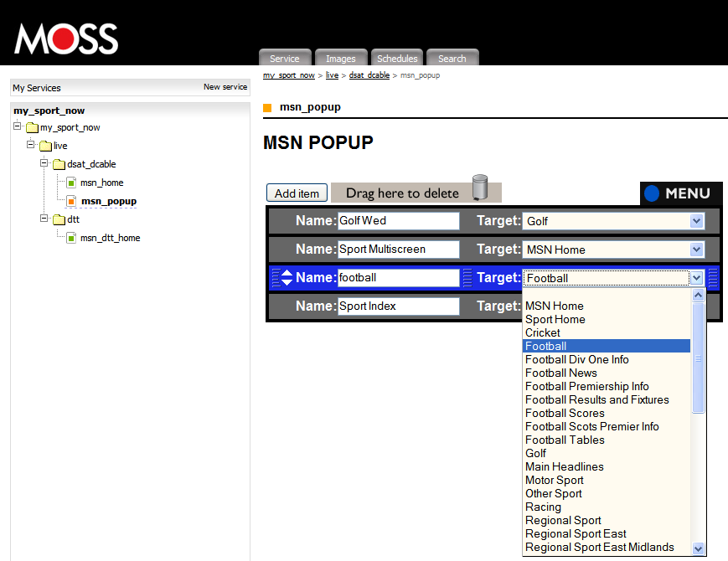This screenshot has height=561, width=728.
Task: Collapse the dtt folder node
Action: pyautogui.click(x=44, y=219)
